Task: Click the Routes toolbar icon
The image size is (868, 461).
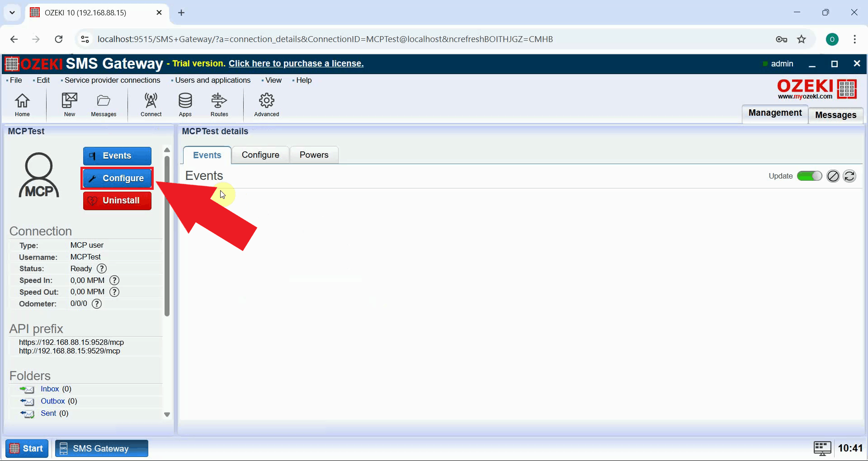Action: coord(219,104)
